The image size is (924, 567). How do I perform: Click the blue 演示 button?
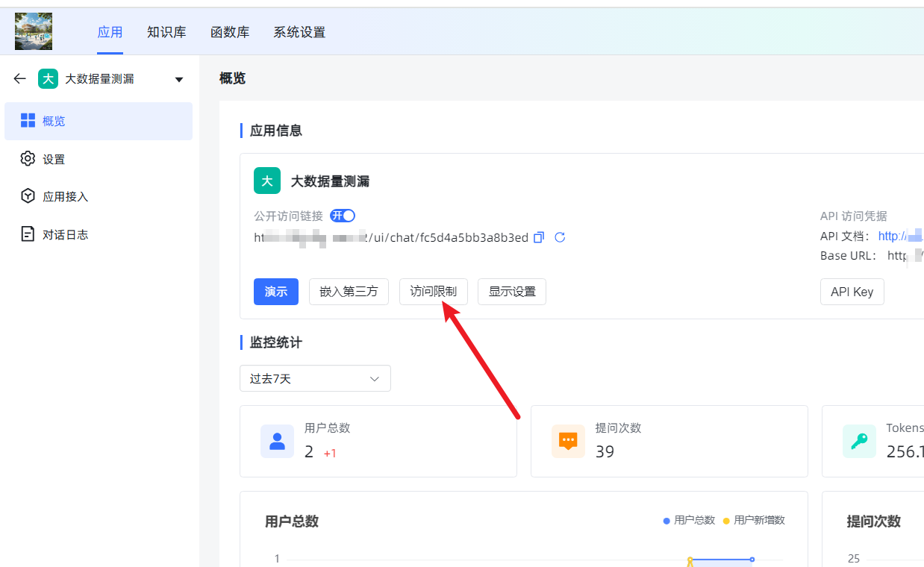coord(276,292)
